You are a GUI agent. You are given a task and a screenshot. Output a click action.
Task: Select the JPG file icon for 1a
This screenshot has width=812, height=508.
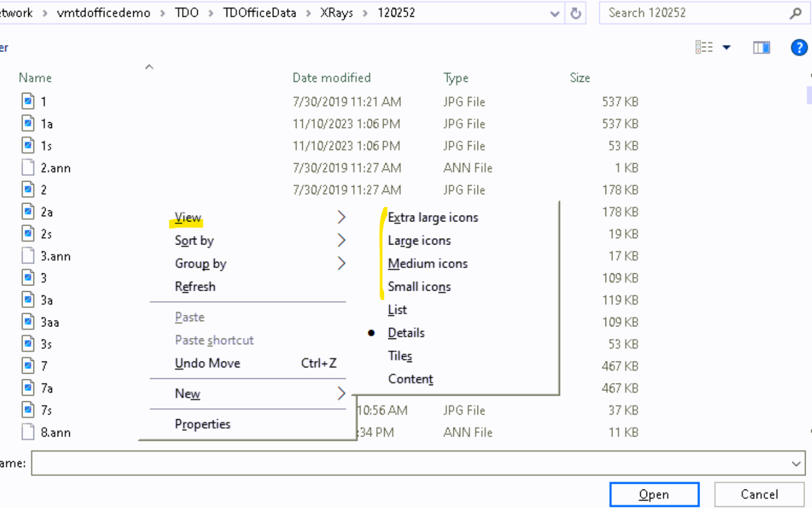pyautogui.click(x=28, y=123)
